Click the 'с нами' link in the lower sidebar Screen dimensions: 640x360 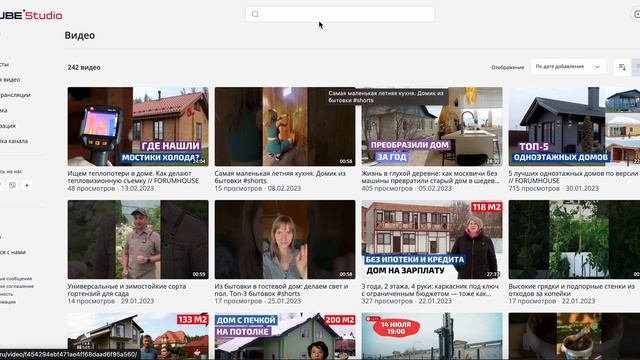[x=13, y=252]
